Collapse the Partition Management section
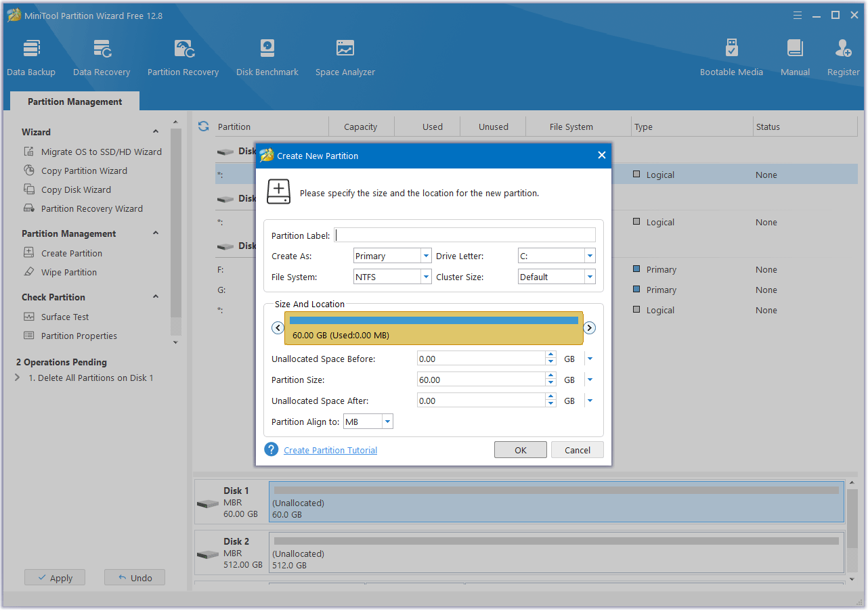Image resolution: width=868 pixels, height=611 pixels. click(x=156, y=233)
